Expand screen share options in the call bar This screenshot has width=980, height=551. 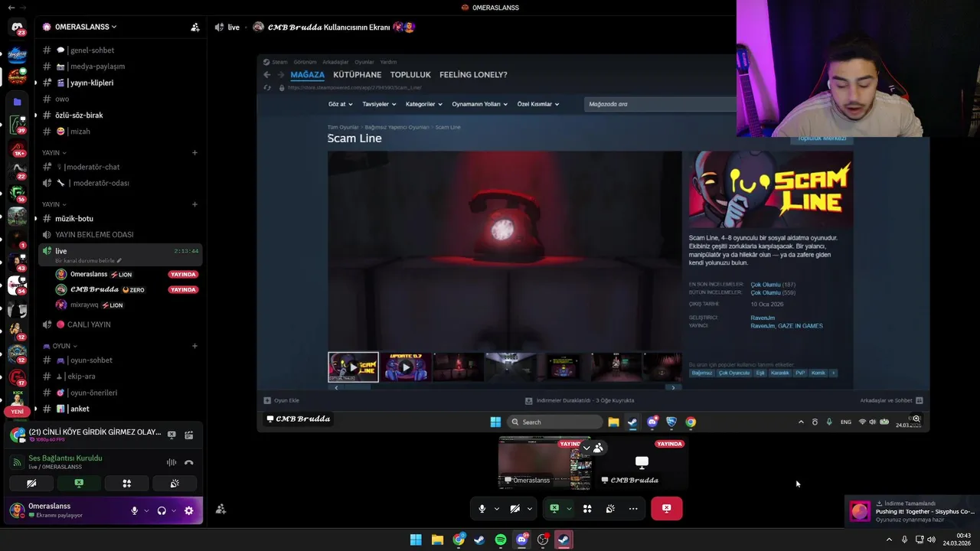tap(569, 509)
